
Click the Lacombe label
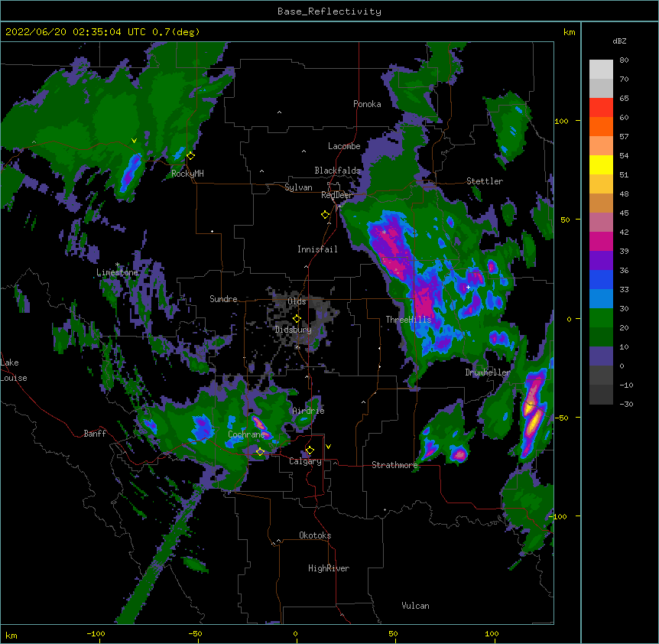pyautogui.click(x=344, y=146)
